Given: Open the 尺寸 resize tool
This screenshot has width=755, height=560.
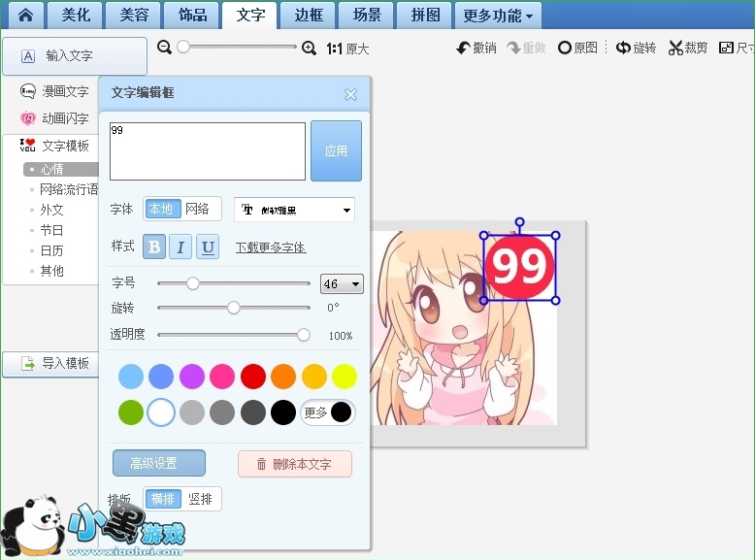Looking at the screenshot, I should coord(737,48).
